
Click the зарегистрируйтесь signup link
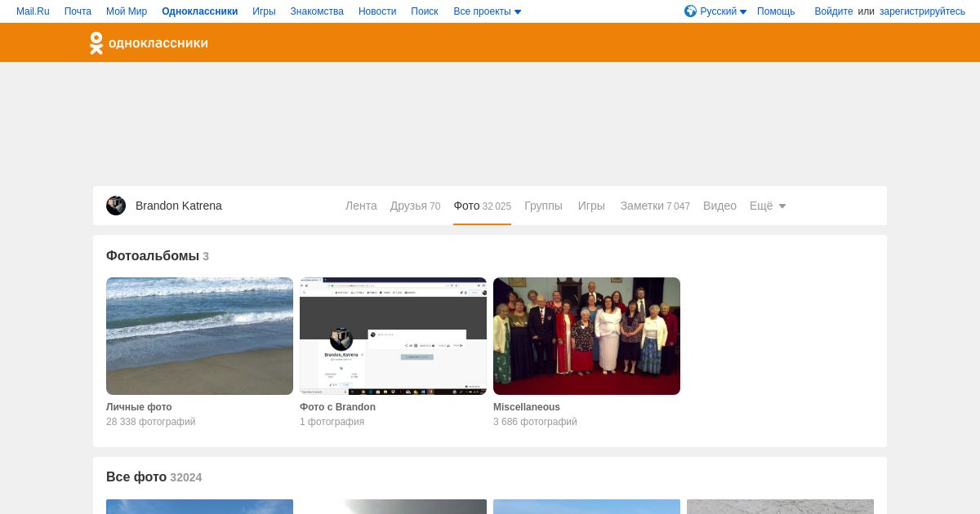point(922,11)
